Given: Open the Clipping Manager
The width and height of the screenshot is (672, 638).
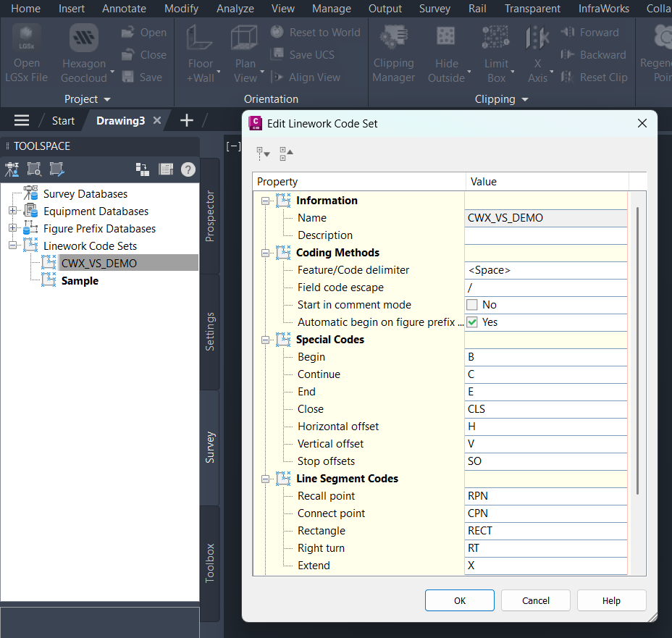Looking at the screenshot, I should (x=393, y=54).
